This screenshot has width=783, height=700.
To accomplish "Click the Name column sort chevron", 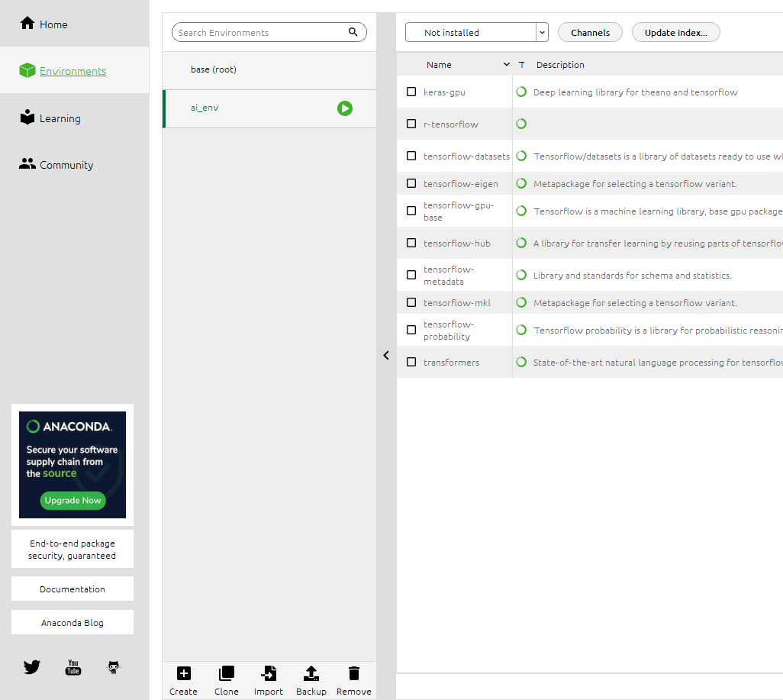I will pos(506,64).
